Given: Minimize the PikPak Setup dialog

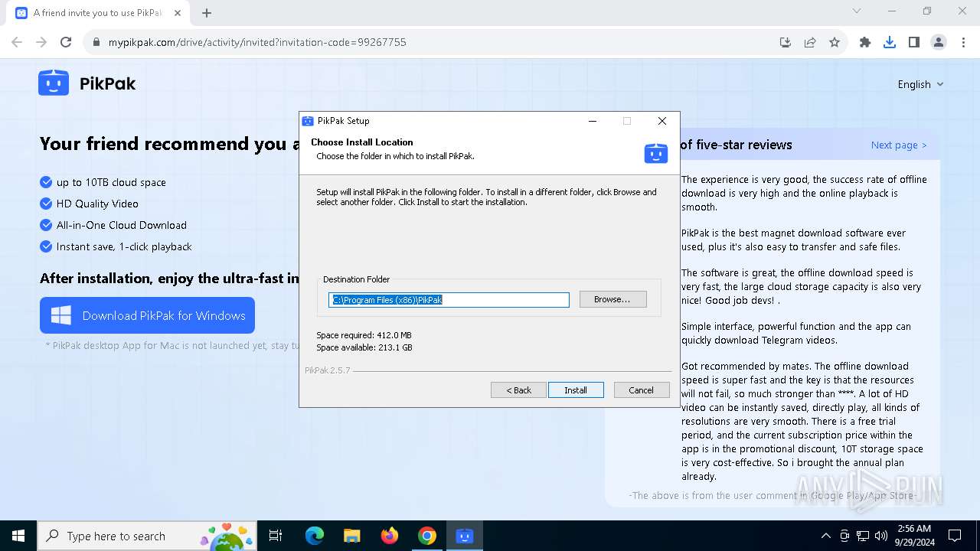Looking at the screenshot, I should tap(593, 121).
